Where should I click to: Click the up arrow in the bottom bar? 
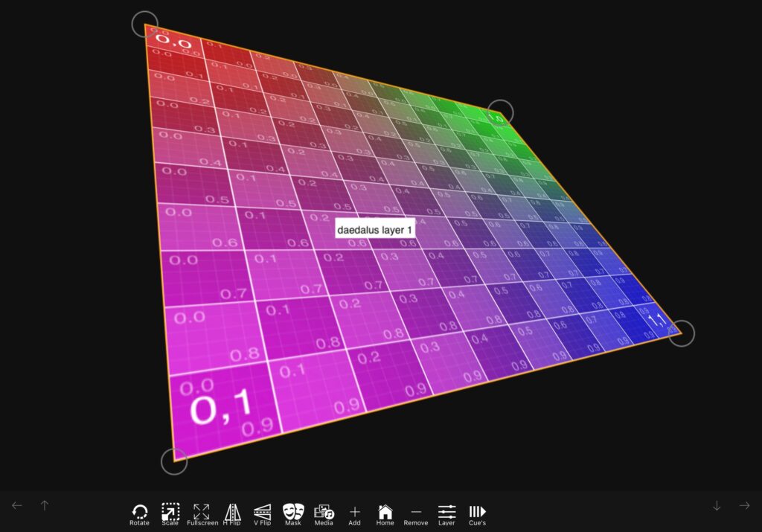pyautogui.click(x=45, y=506)
